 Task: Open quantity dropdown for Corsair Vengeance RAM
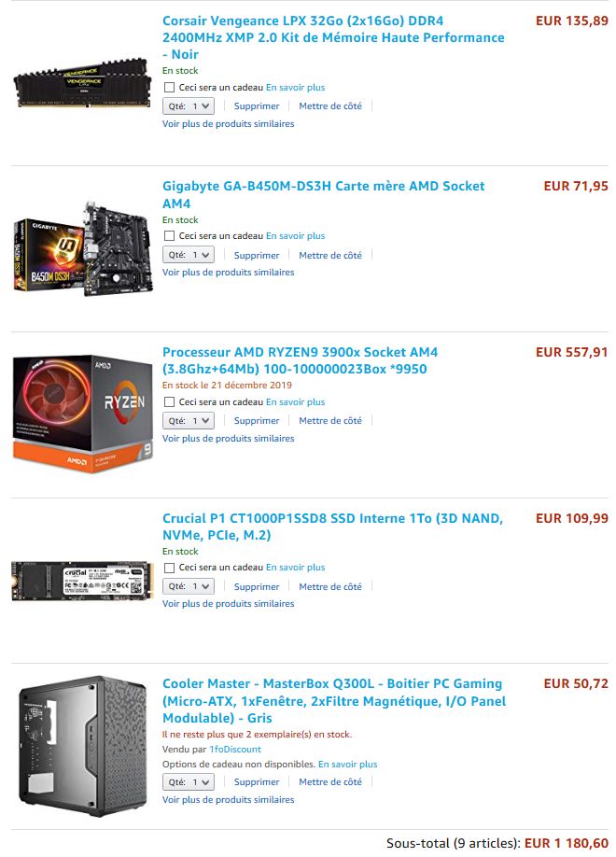pos(188,106)
